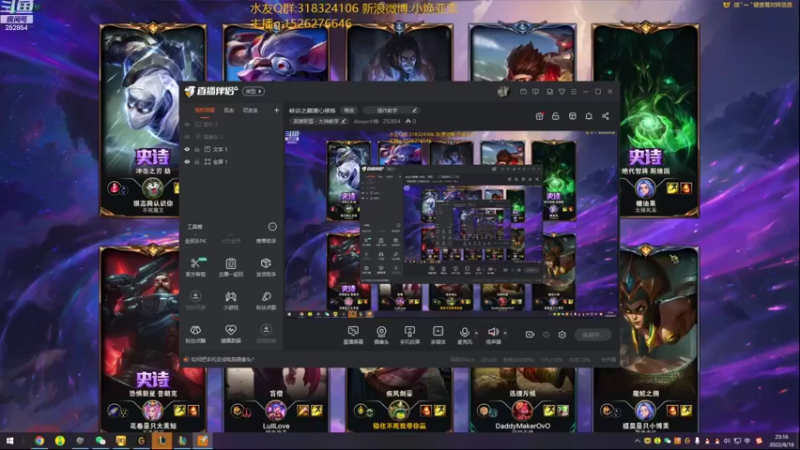Image resolution: width=800 pixels, height=450 pixels.
Task: Select the 文本 1 layer row
Action: pyautogui.click(x=232, y=149)
